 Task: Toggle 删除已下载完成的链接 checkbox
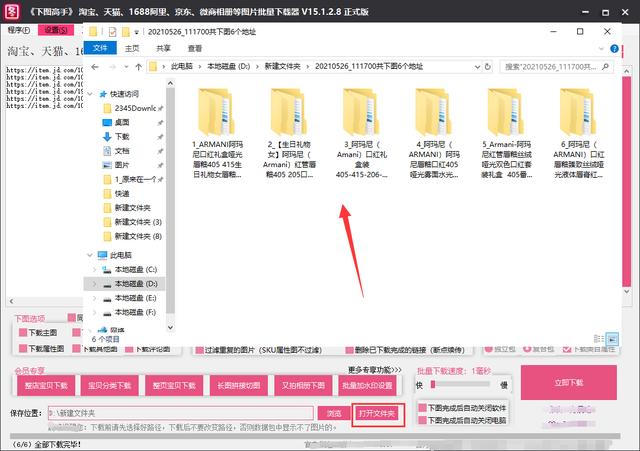349,350
